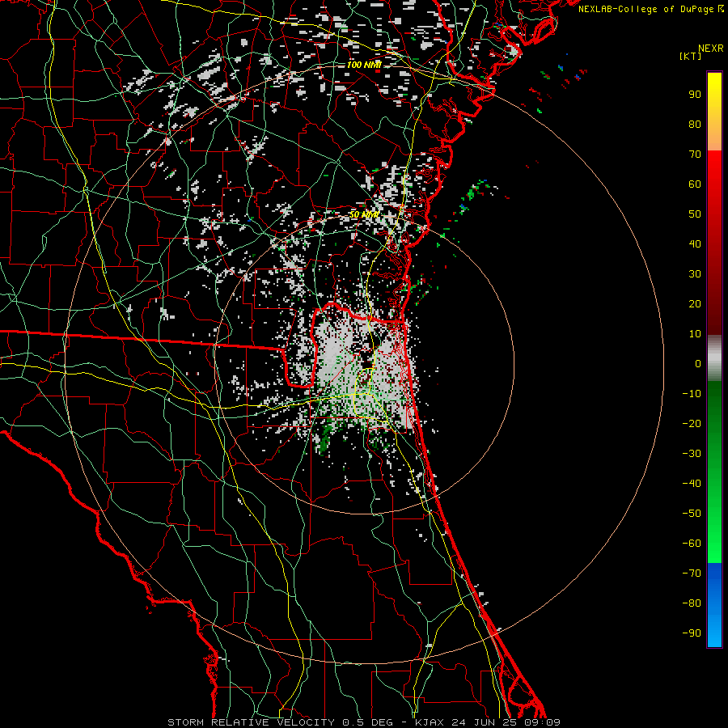Viewport: 728px width, 728px height.
Task: Click the -60 value on the velocity scale
Action: click(692, 544)
